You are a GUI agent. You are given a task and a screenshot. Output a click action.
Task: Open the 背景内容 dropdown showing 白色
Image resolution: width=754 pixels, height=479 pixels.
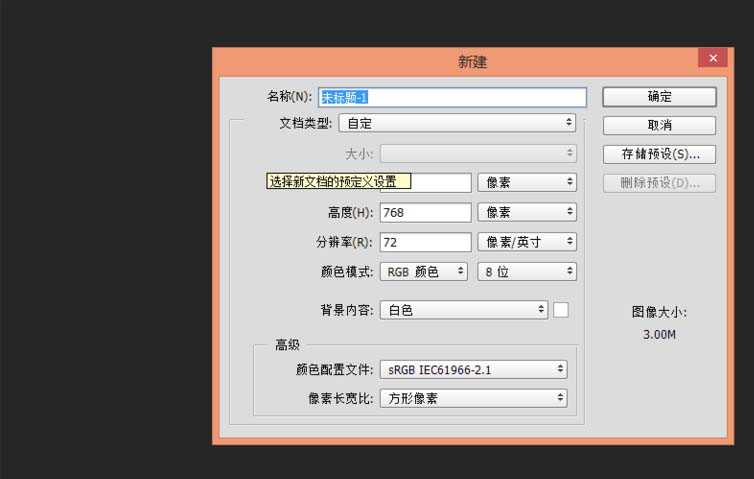coord(464,310)
